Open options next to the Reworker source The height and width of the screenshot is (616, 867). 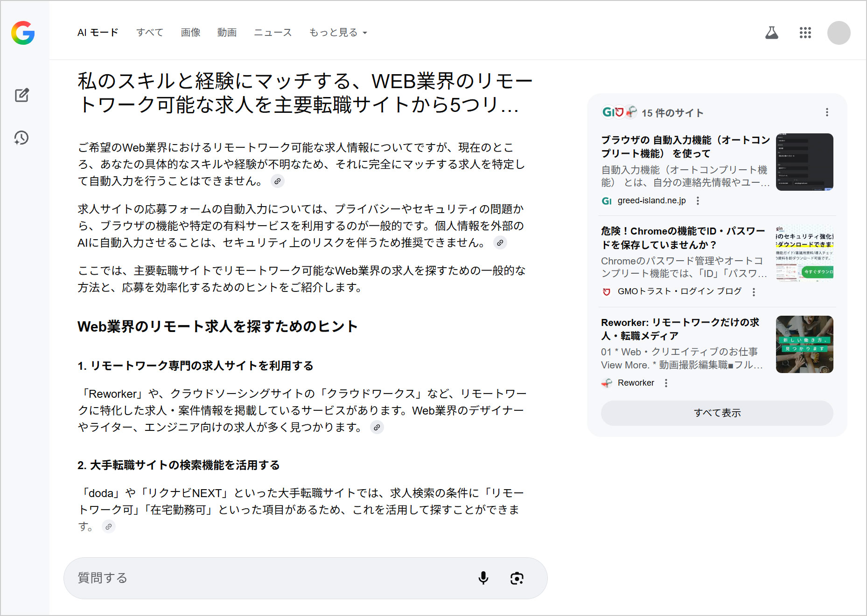(666, 382)
